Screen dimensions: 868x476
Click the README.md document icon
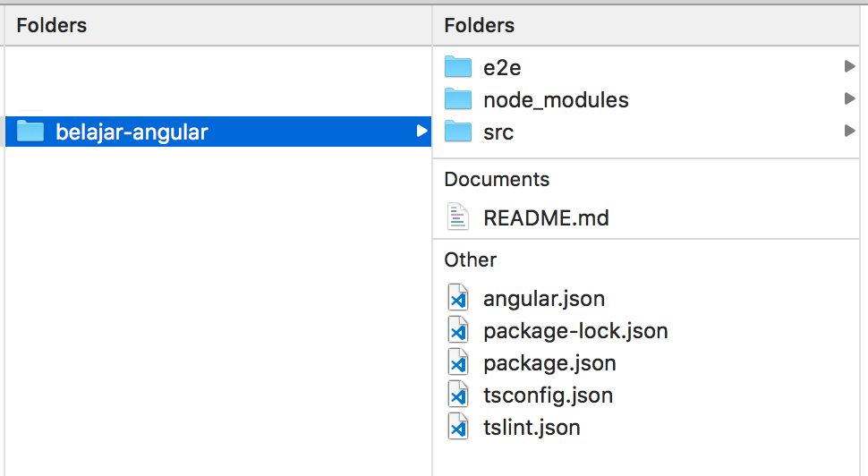pyautogui.click(x=458, y=217)
